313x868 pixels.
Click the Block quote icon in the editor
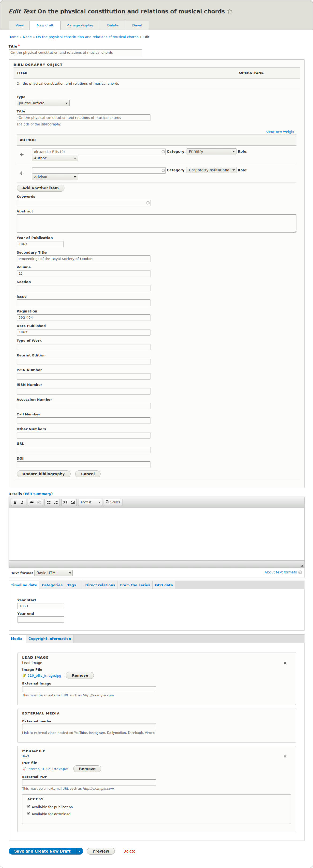pyautogui.click(x=66, y=502)
